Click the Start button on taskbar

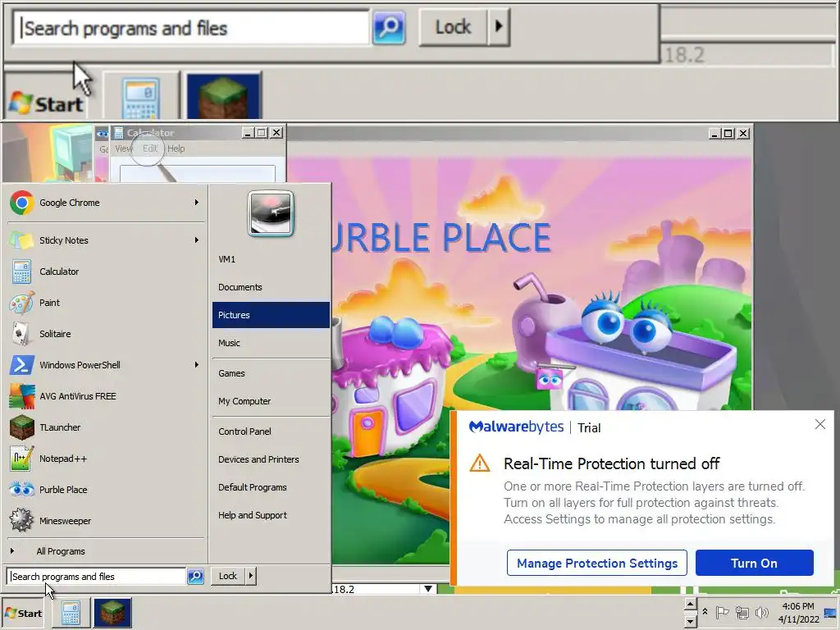(24, 613)
